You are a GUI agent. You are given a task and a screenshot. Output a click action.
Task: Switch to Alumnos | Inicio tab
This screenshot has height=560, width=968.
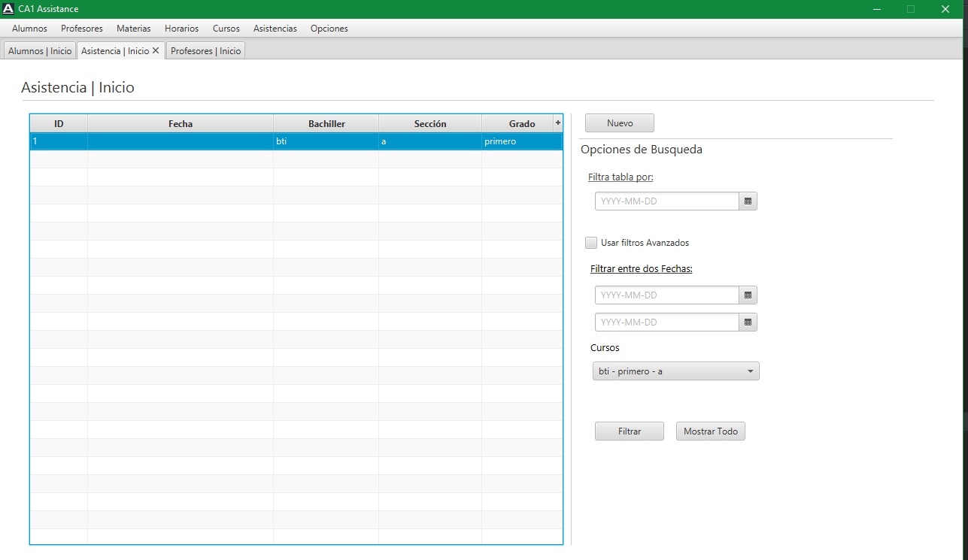click(40, 51)
